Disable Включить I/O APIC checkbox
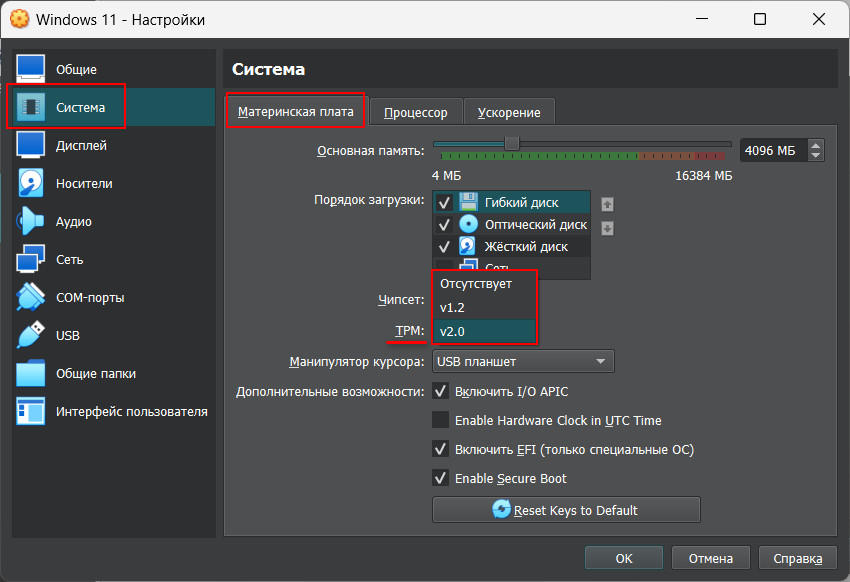Viewport: 850px width, 582px height. (440, 391)
